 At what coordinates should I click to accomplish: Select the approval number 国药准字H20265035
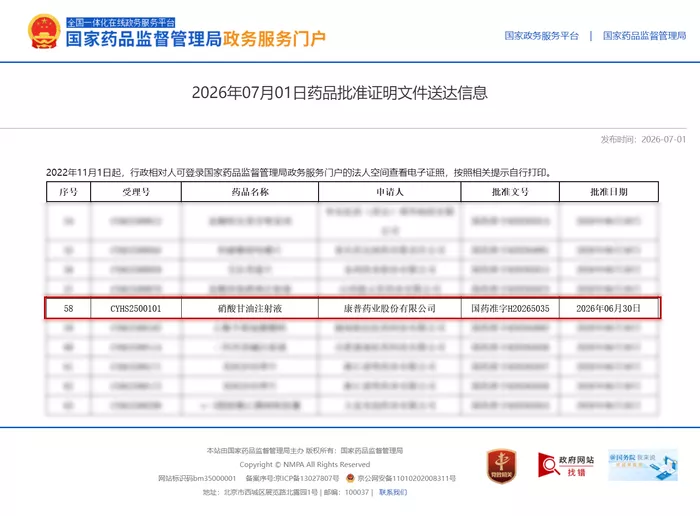pos(510,308)
